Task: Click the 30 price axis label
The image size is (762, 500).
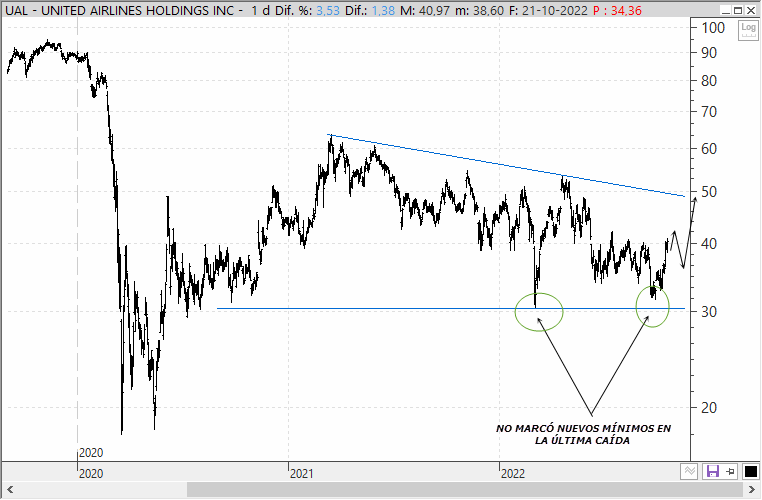Action: (709, 312)
